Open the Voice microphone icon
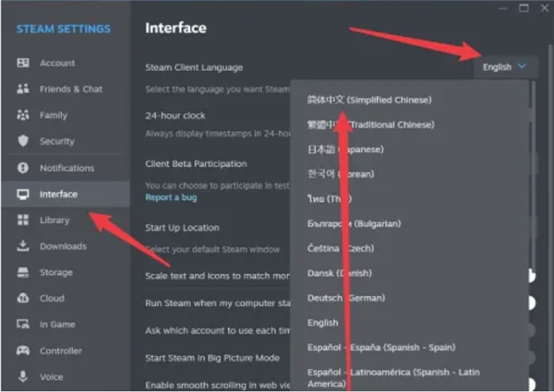 point(23,376)
